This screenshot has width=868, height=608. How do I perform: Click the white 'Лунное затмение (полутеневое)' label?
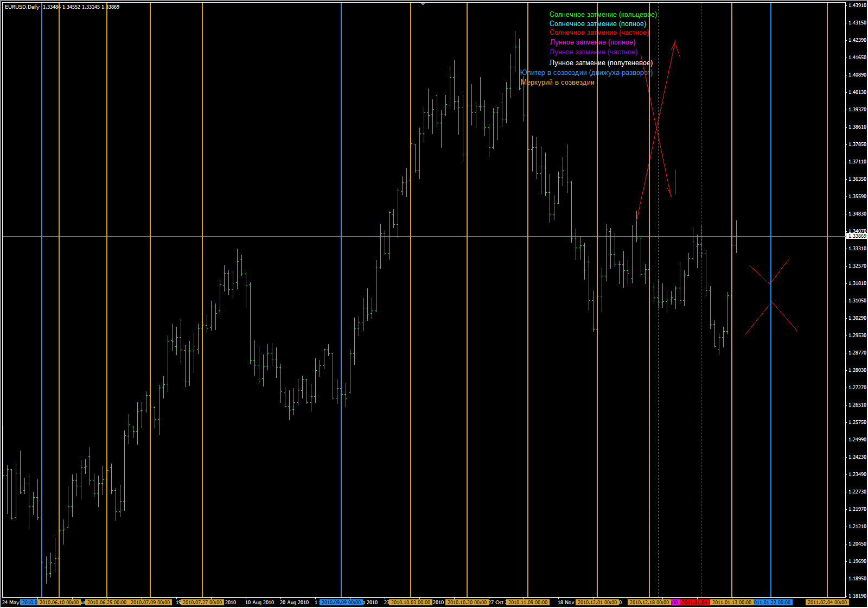(601, 63)
